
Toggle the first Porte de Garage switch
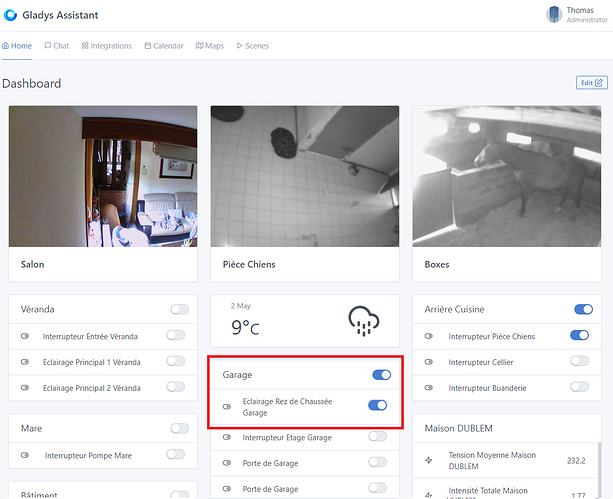[x=378, y=462]
